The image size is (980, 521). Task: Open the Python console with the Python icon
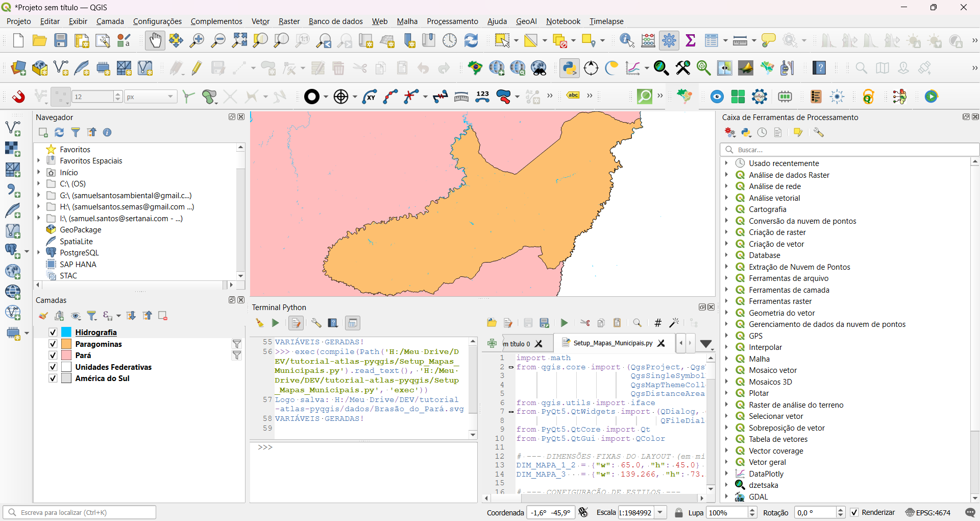pos(569,67)
